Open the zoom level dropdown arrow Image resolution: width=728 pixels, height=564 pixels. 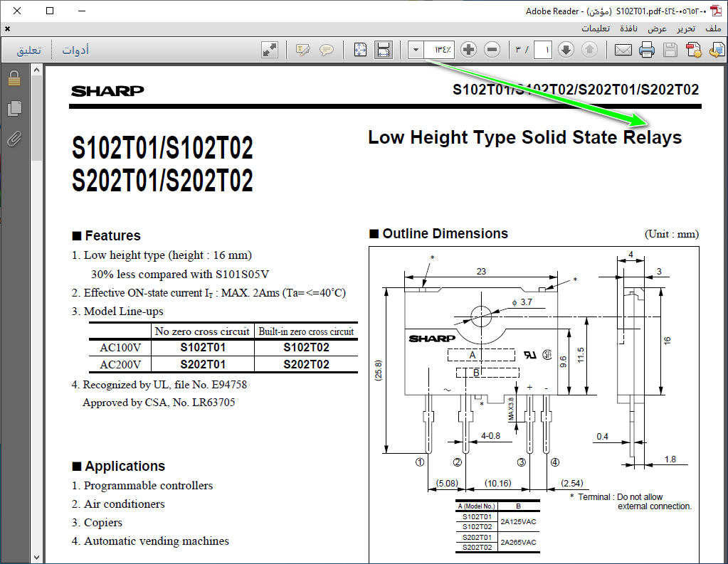[x=416, y=50]
